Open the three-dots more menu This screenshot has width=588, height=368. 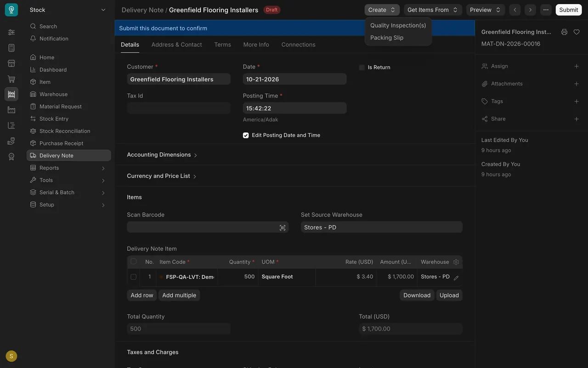546,10
